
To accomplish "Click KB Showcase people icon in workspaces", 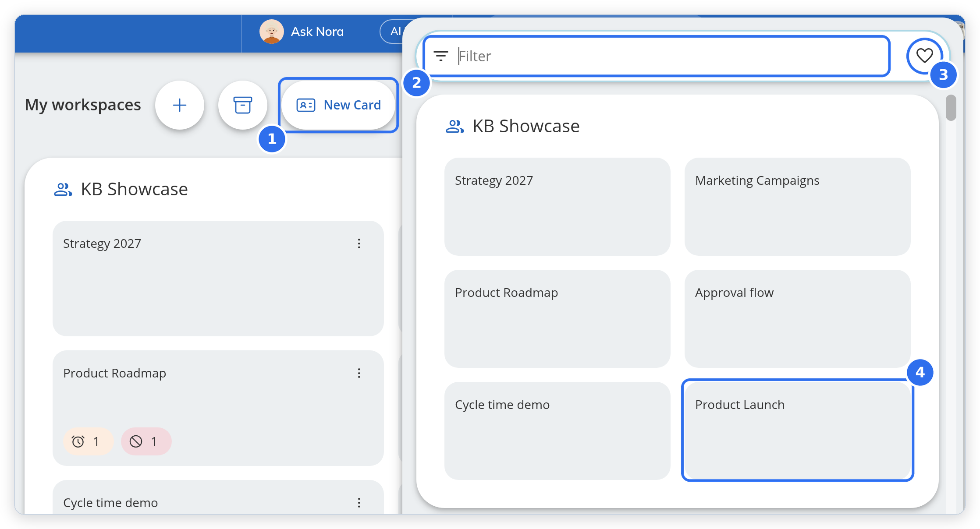I will (x=63, y=190).
